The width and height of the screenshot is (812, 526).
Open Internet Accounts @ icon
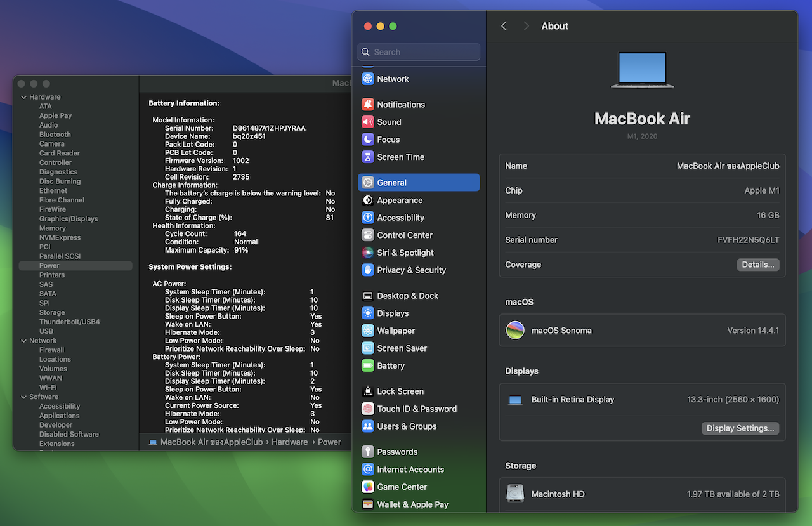pyautogui.click(x=368, y=470)
